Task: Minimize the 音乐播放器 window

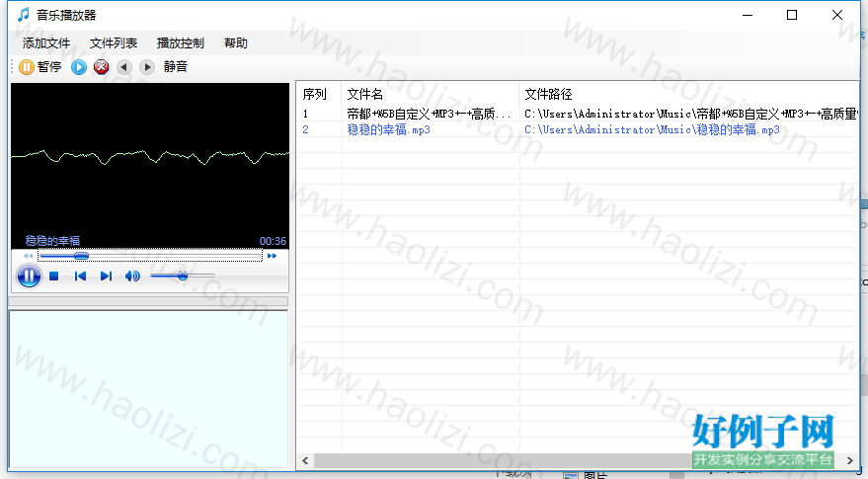Action: pyautogui.click(x=748, y=15)
